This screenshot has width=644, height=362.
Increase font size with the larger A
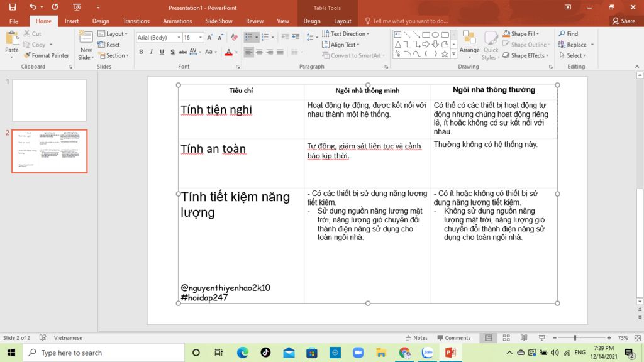pos(210,37)
